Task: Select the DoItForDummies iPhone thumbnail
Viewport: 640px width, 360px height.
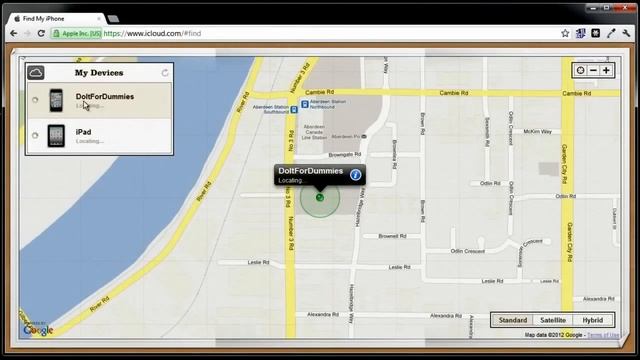Action: pyautogui.click(x=56, y=100)
